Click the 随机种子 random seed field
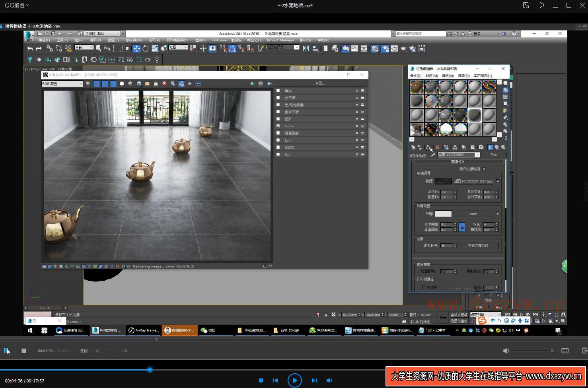 pyautogui.click(x=447, y=246)
